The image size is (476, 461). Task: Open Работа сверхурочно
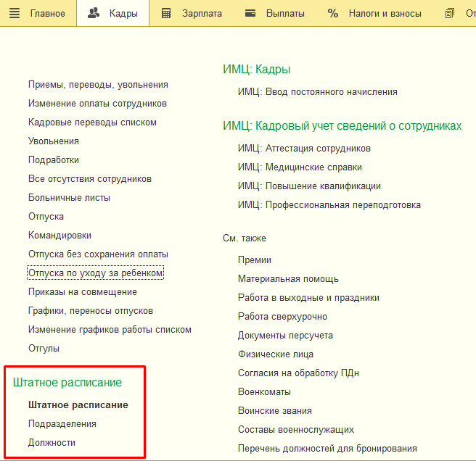click(282, 316)
